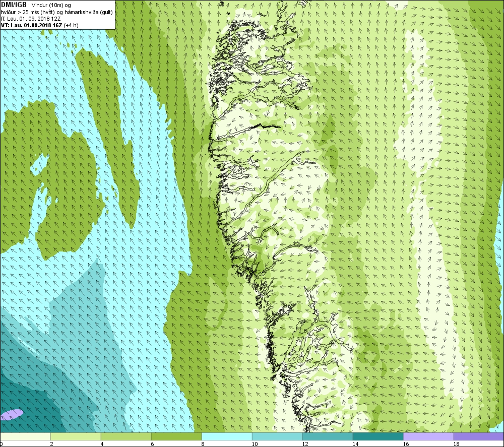Click the light green 2–4 m/s legend swatch

76,436
